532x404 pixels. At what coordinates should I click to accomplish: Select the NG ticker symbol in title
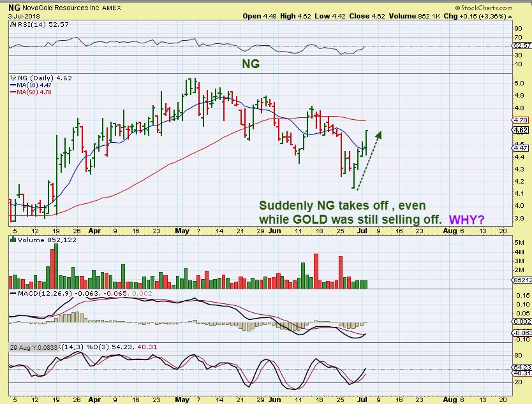pyautogui.click(x=14, y=8)
